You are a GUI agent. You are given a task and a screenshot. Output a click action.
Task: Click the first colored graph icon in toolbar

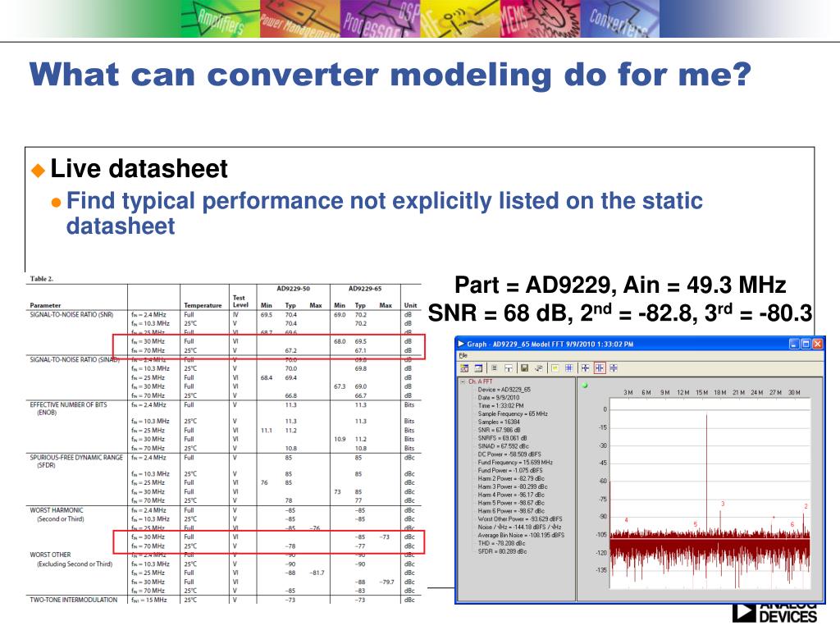tap(464, 368)
